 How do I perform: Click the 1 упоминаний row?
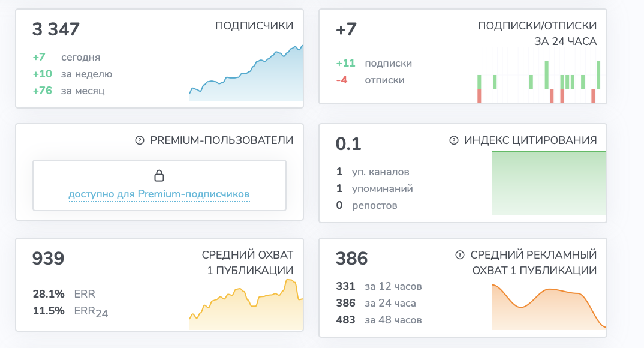point(375,188)
